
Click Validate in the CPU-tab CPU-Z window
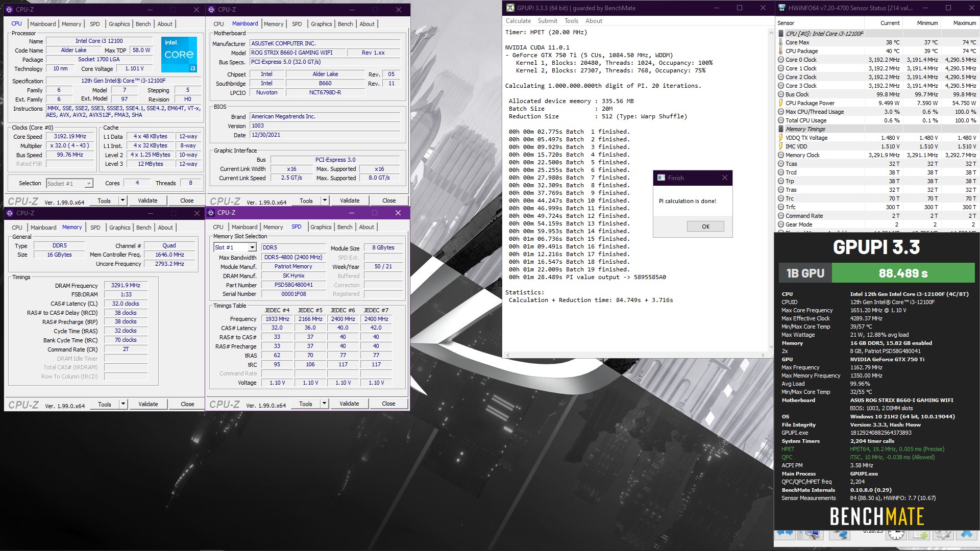point(148,201)
